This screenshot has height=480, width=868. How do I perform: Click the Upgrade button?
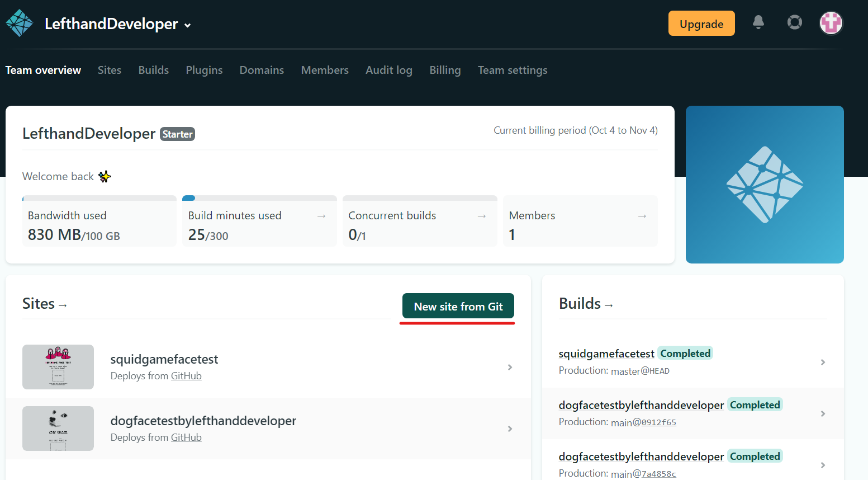(701, 23)
